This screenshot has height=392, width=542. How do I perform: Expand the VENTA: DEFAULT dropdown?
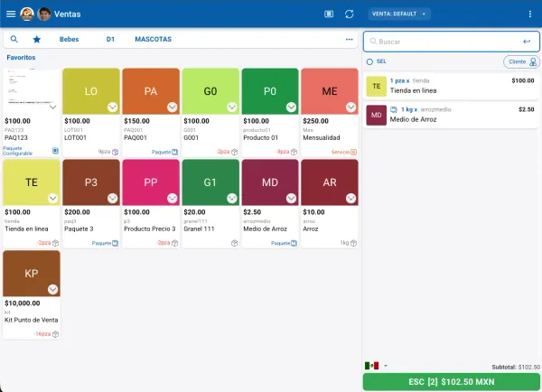pyautogui.click(x=399, y=14)
